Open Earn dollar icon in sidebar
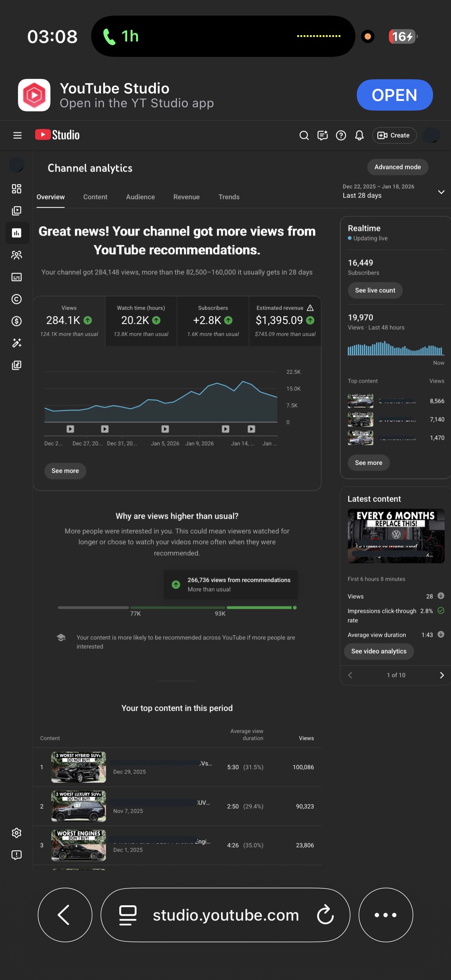Screen dimensions: 451x980 point(16,321)
